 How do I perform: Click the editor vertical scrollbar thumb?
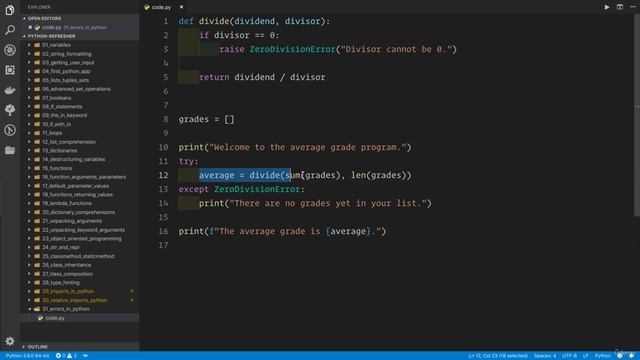(x=637, y=116)
